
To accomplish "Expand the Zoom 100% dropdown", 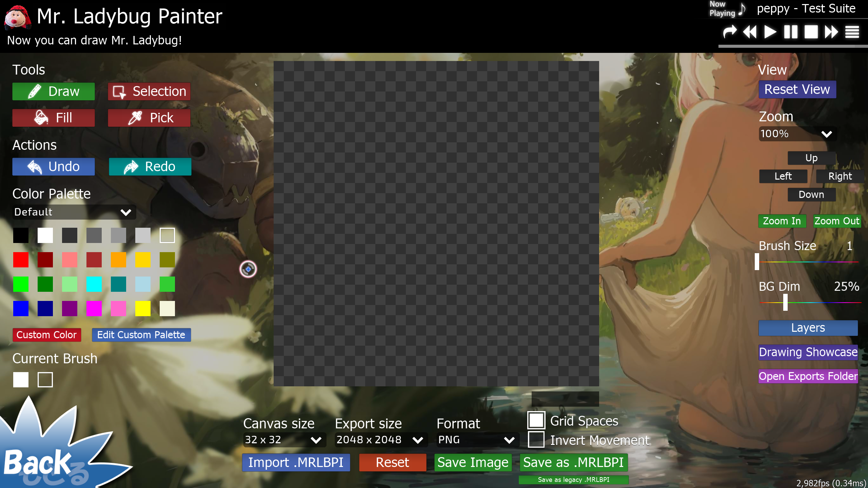I will tap(797, 134).
